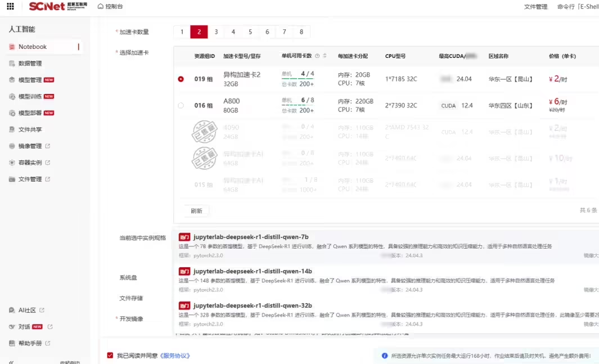This screenshot has height=364, width=599.
Task: Set accelerator card count to 2
Action: coord(199,32)
